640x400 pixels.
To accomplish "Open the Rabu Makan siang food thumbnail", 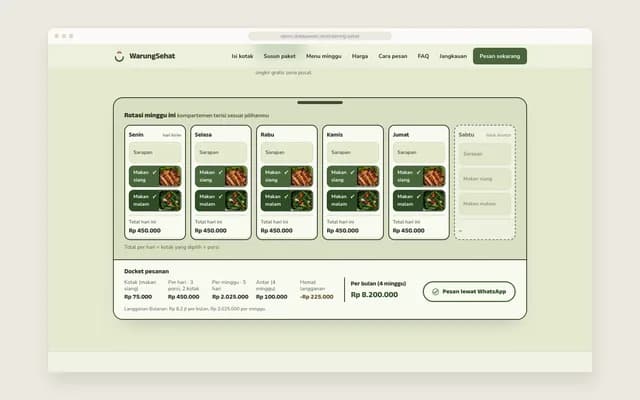I will [302, 176].
